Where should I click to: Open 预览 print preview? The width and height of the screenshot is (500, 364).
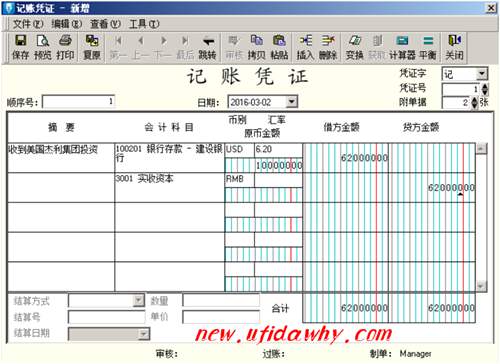pyautogui.click(x=43, y=41)
